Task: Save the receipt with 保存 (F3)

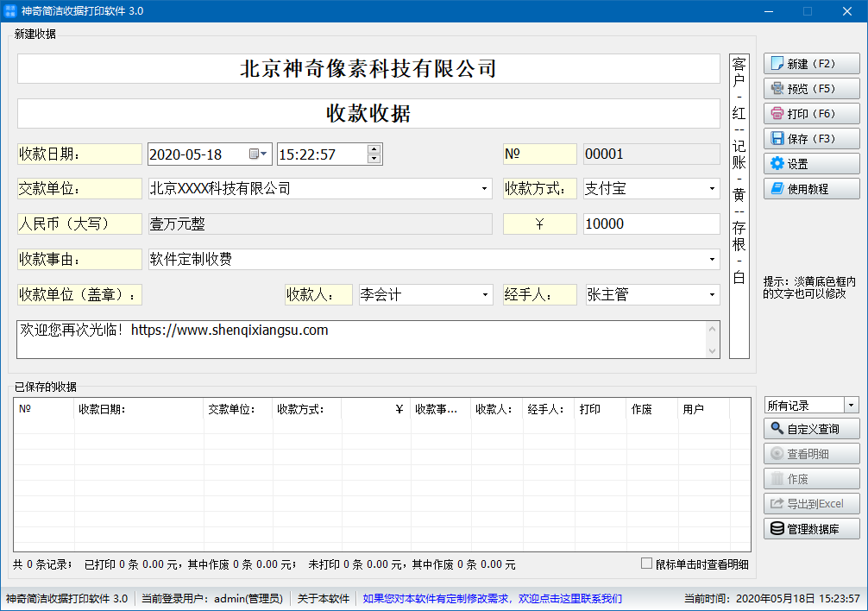Action: tap(811, 138)
